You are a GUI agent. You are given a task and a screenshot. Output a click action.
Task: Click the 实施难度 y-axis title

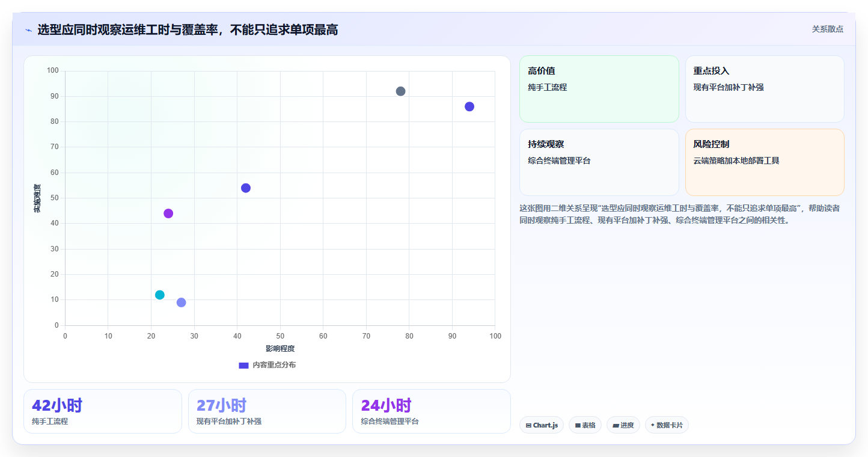click(37, 198)
